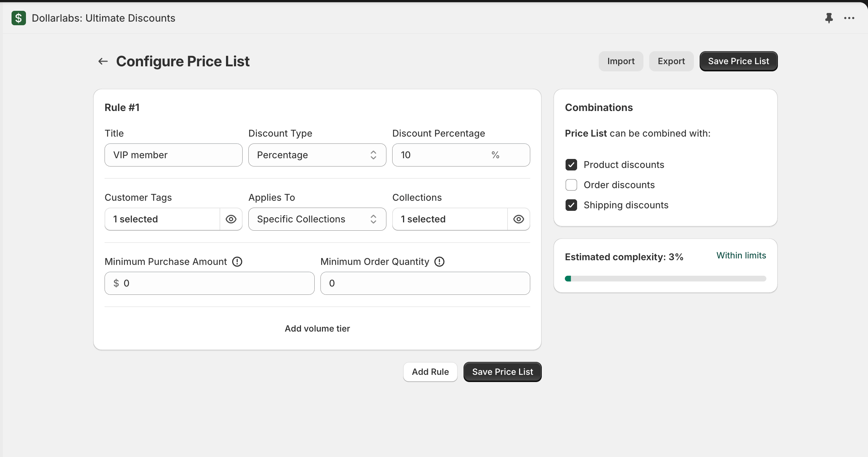Click the Add volume tier link

coord(317,329)
